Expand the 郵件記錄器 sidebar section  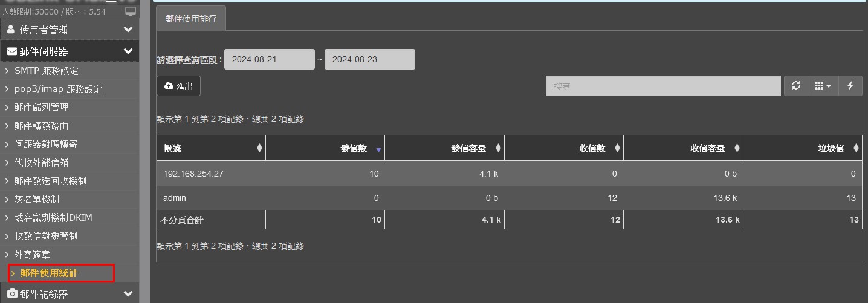[70, 294]
